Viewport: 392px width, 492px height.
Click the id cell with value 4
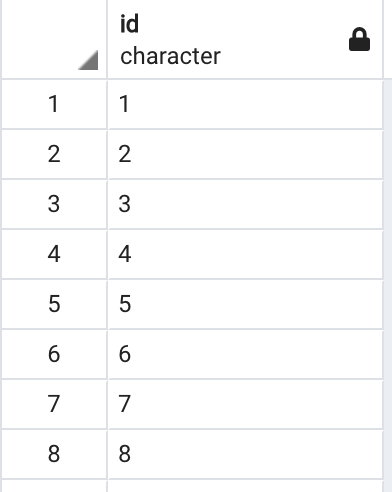pos(245,254)
